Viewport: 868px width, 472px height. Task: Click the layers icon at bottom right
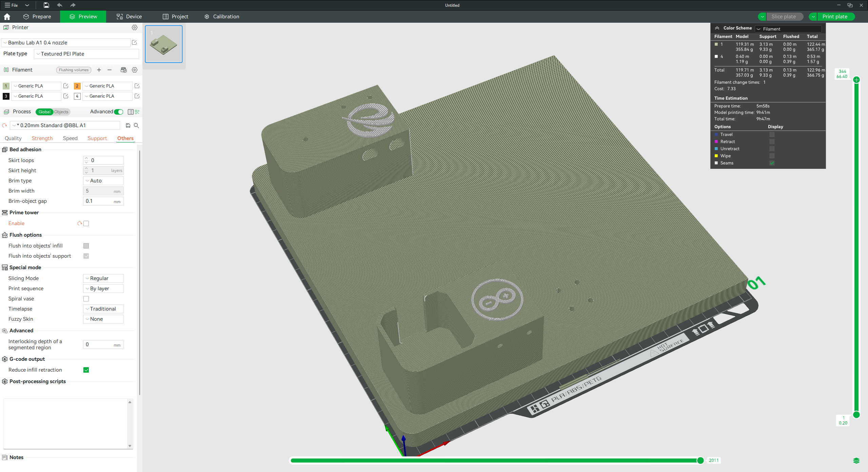click(856, 460)
